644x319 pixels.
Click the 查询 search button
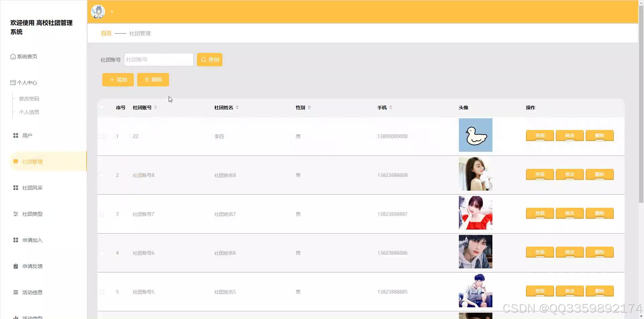(x=210, y=60)
